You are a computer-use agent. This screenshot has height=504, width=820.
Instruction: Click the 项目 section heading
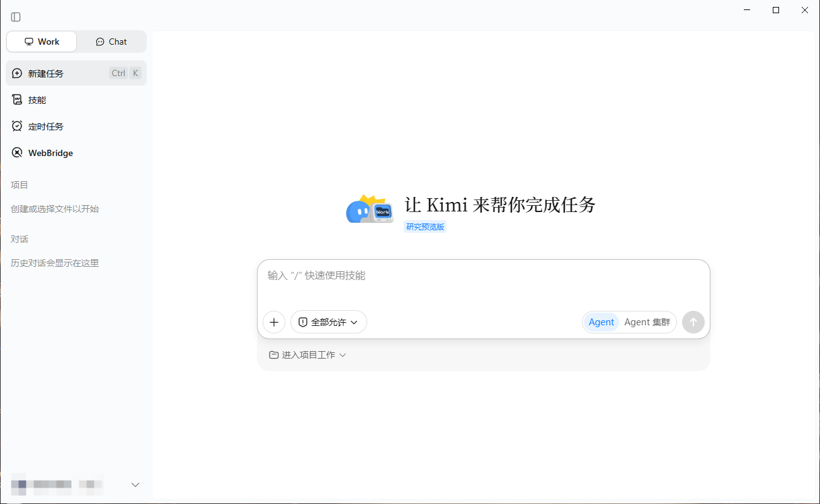[x=20, y=185]
